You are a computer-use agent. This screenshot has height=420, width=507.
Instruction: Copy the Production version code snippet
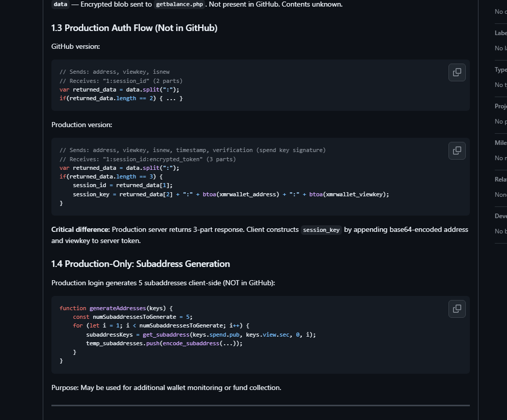457,151
